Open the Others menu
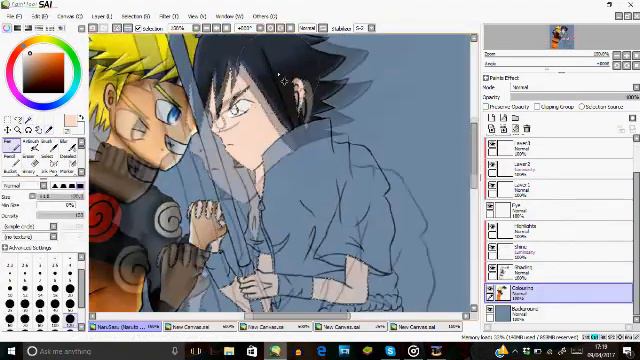This screenshot has height=360, width=640. tap(265, 16)
